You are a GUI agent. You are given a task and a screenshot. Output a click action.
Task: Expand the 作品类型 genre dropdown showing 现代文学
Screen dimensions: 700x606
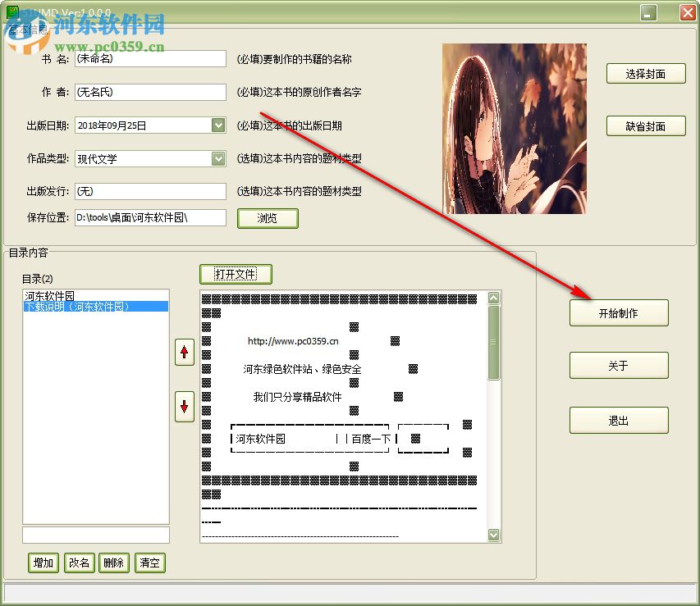[217, 158]
